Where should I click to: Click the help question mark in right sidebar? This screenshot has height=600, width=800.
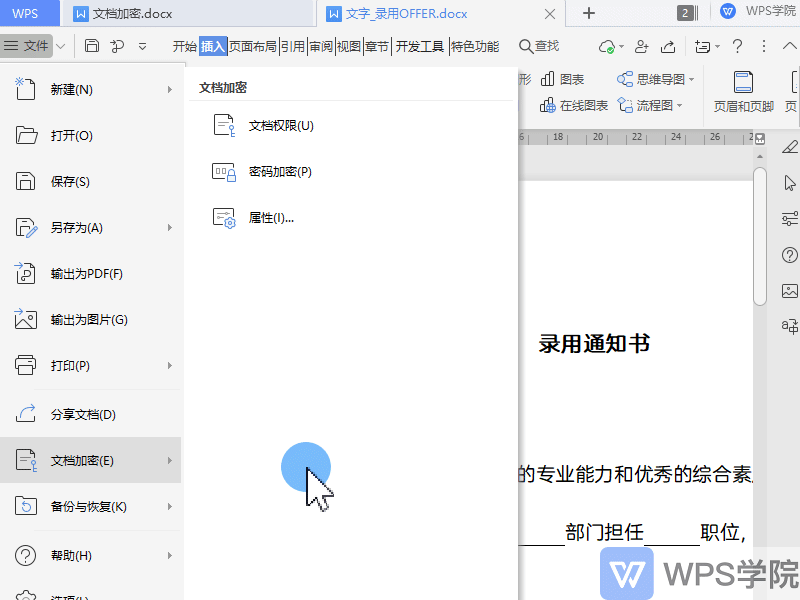[x=790, y=255]
